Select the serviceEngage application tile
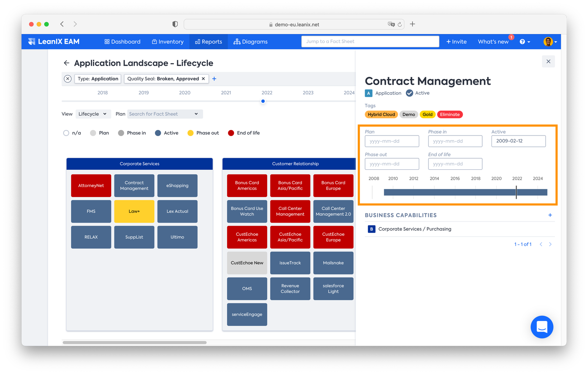The width and height of the screenshot is (588, 374). (247, 314)
